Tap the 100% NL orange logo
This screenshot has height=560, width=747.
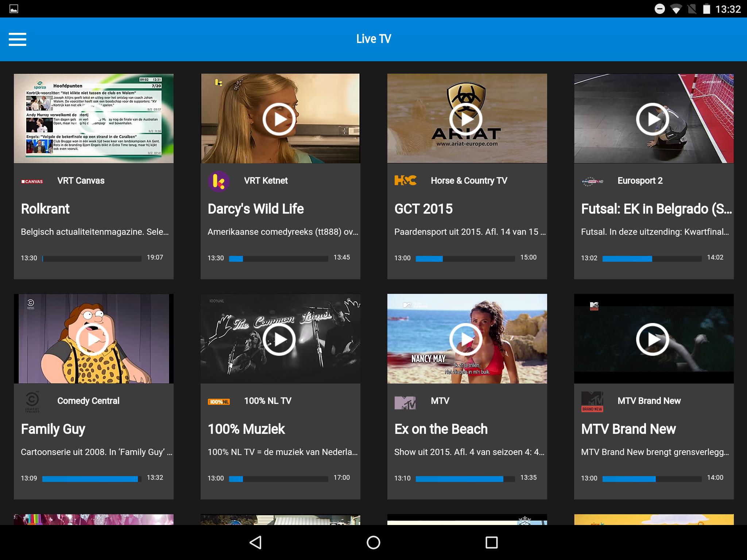click(219, 402)
